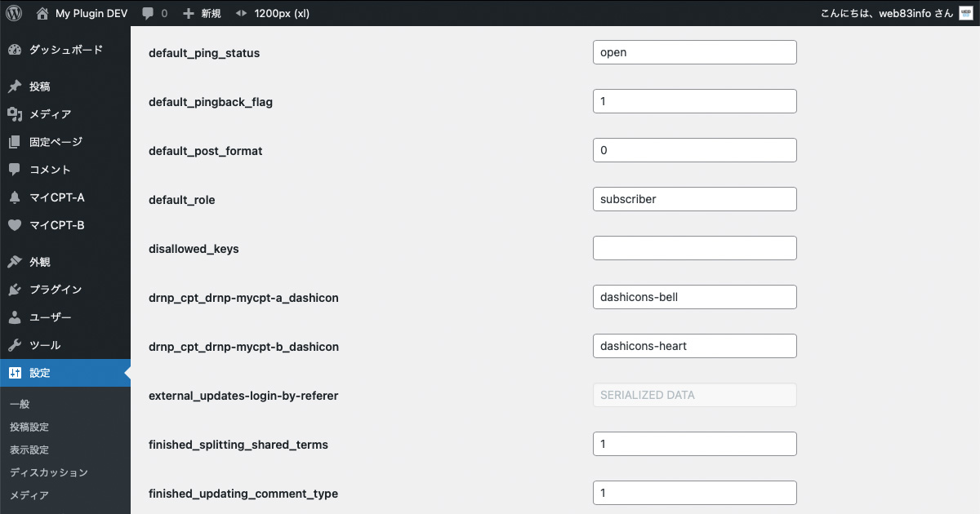Click the drnp_cpt_drnp-mycpt-a_dashicon label

243,298
